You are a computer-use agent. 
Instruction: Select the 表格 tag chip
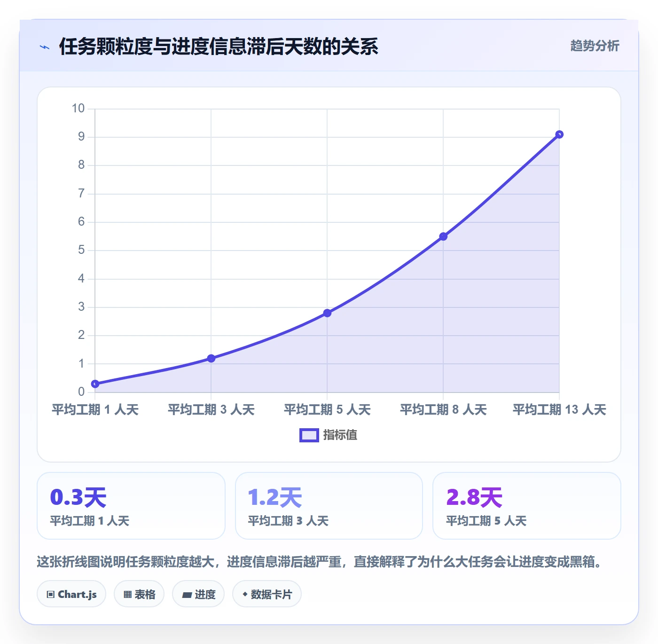coord(139,594)
